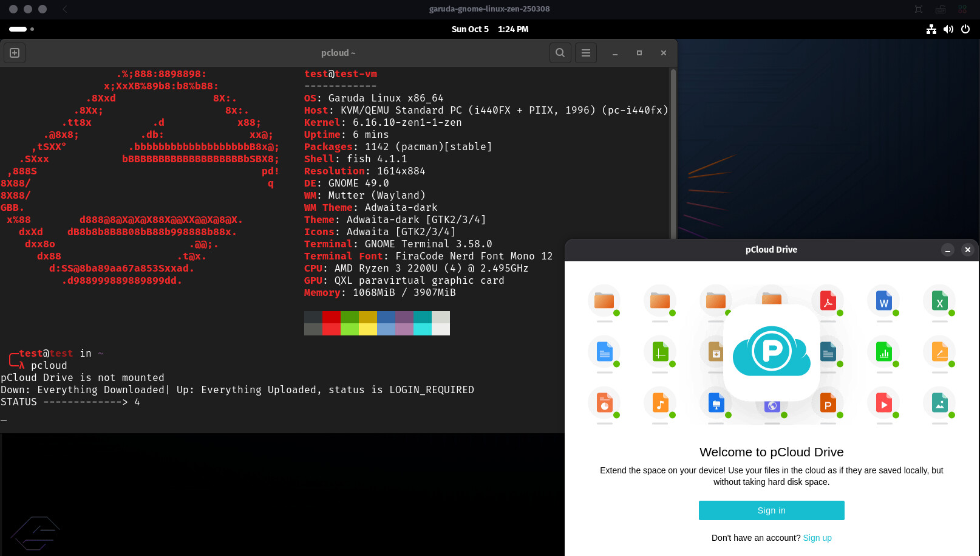Click the VM fullscreen icon in title bar
The width and height of the screenshot is (980, 556).
(x=919, y=9)
